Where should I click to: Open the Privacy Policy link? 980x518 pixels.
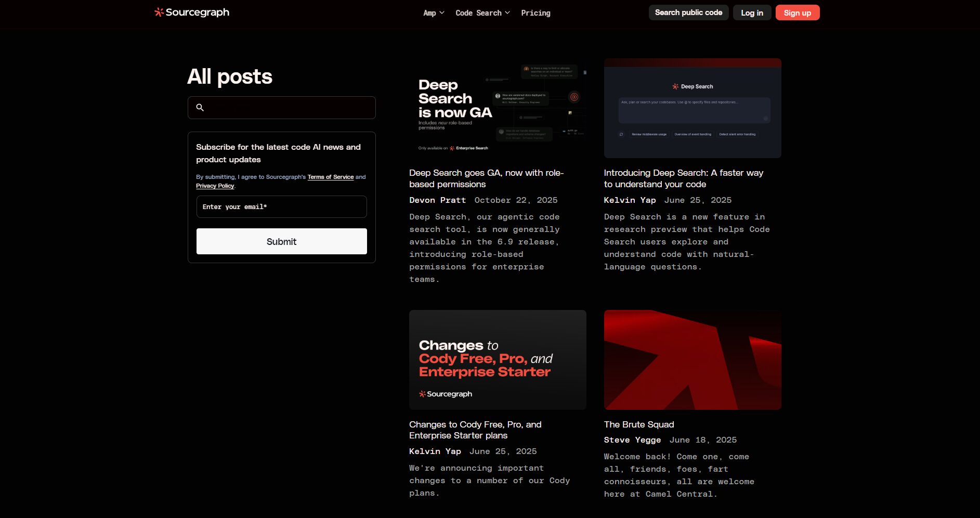[215, 186]
